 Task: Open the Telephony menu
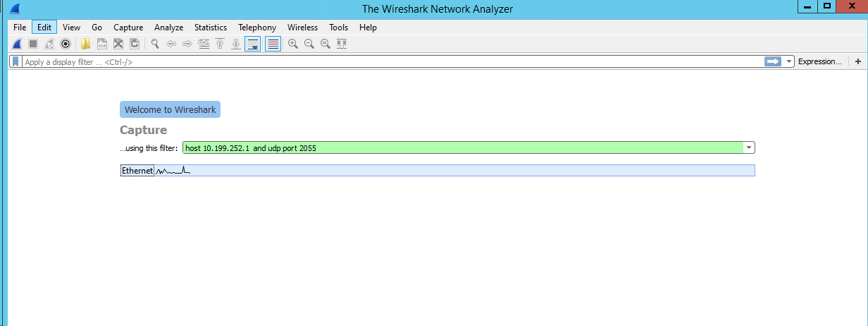coord(257,28)
